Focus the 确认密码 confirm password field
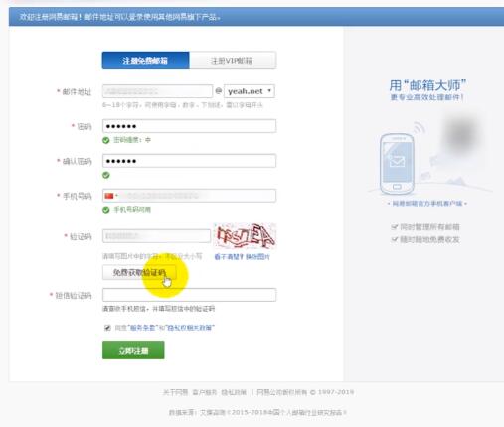 (189, 161)
